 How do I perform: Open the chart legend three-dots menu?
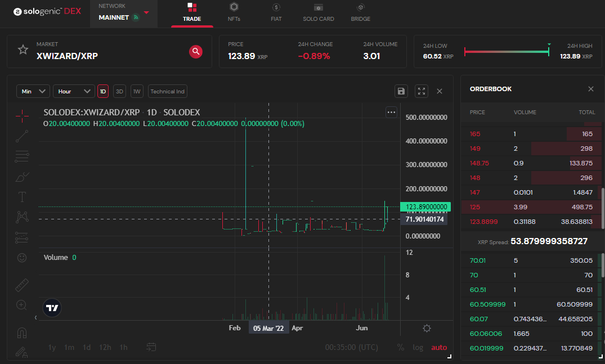coord(391,112)
